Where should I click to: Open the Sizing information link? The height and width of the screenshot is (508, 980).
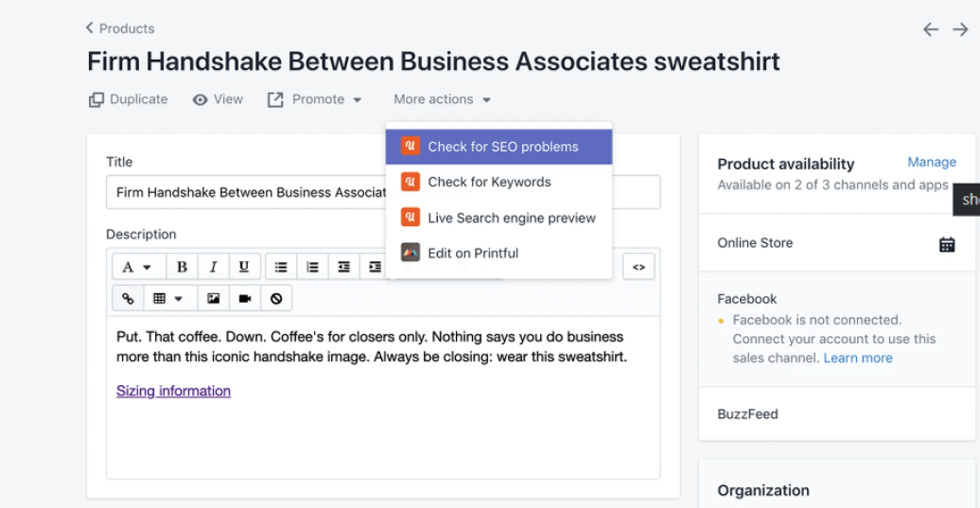173,391
